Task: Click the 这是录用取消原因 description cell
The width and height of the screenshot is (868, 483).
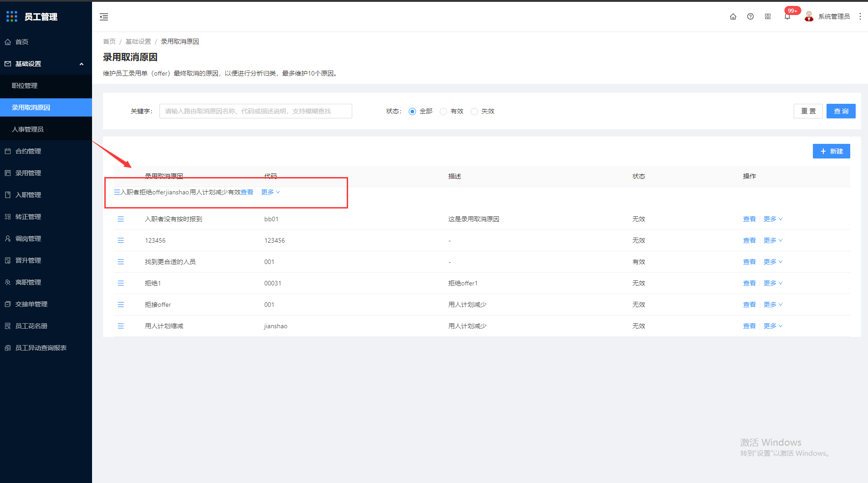Action: pyautogui.click(x=474, y=219)
